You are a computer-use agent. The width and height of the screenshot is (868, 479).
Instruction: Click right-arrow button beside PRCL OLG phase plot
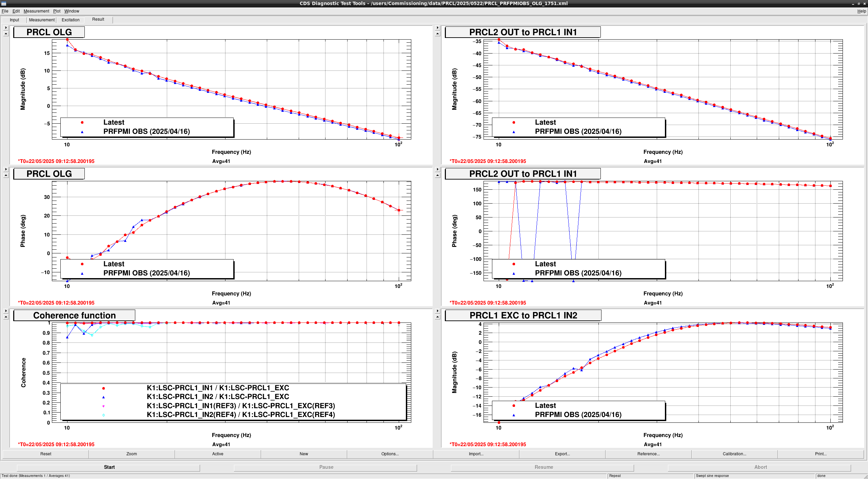(6, 169)
